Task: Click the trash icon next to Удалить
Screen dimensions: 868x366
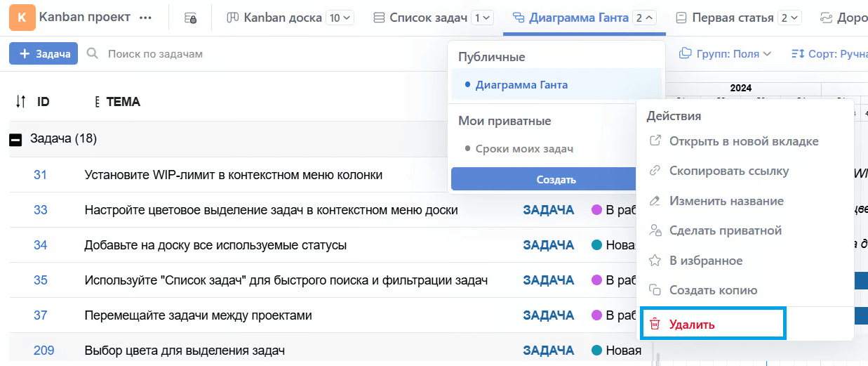Action: [x=655, y=325]
